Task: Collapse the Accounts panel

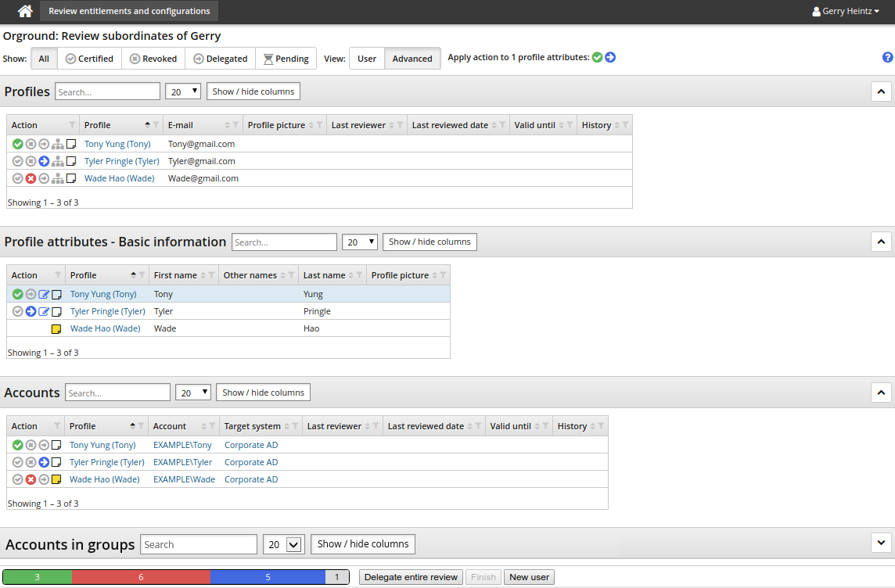Action: pos(881,393)
